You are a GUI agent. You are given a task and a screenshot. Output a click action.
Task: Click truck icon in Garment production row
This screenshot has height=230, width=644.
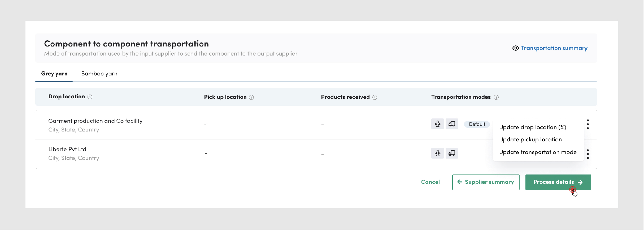452,124
